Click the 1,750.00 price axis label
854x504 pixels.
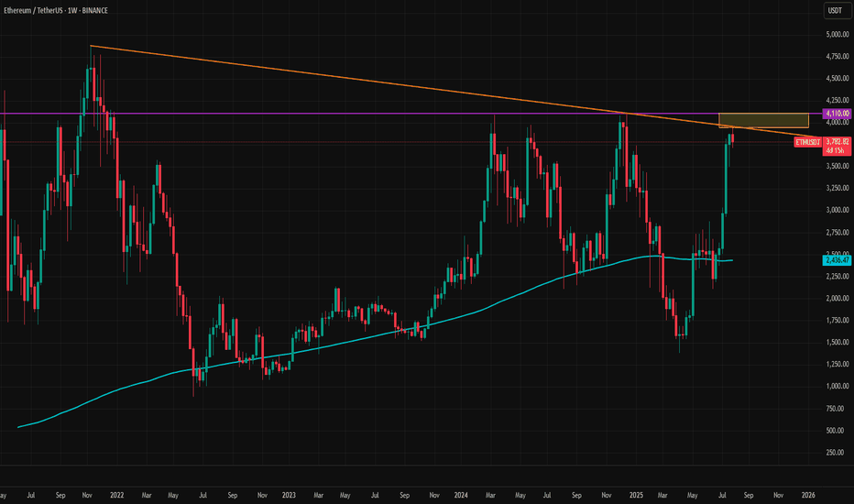pyautogui.click(x=838, y=320)
